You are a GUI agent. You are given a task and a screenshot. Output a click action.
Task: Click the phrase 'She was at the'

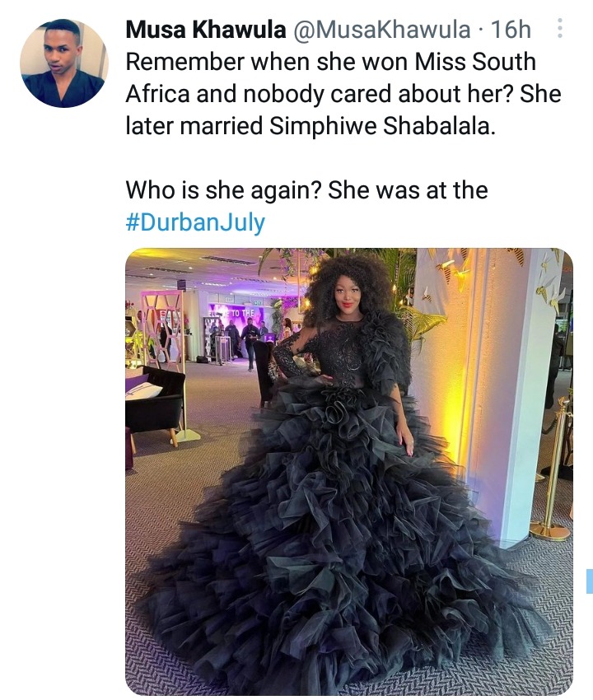[408, 190]
